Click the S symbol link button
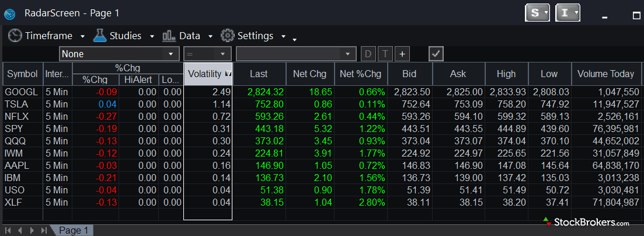This screenshot has width=644, height=236. tap(535, 12)
